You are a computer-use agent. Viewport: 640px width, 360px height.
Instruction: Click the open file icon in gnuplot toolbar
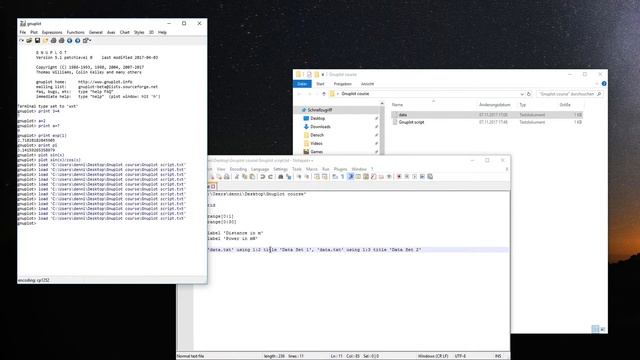coord(29,40)
